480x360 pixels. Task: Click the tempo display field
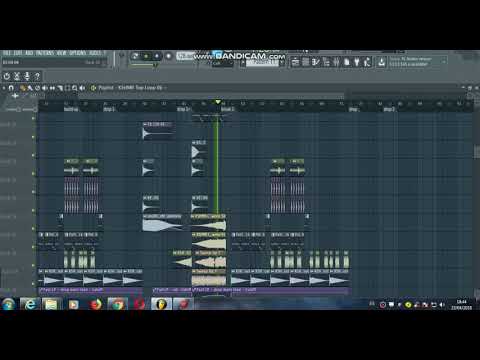(184, 56)
